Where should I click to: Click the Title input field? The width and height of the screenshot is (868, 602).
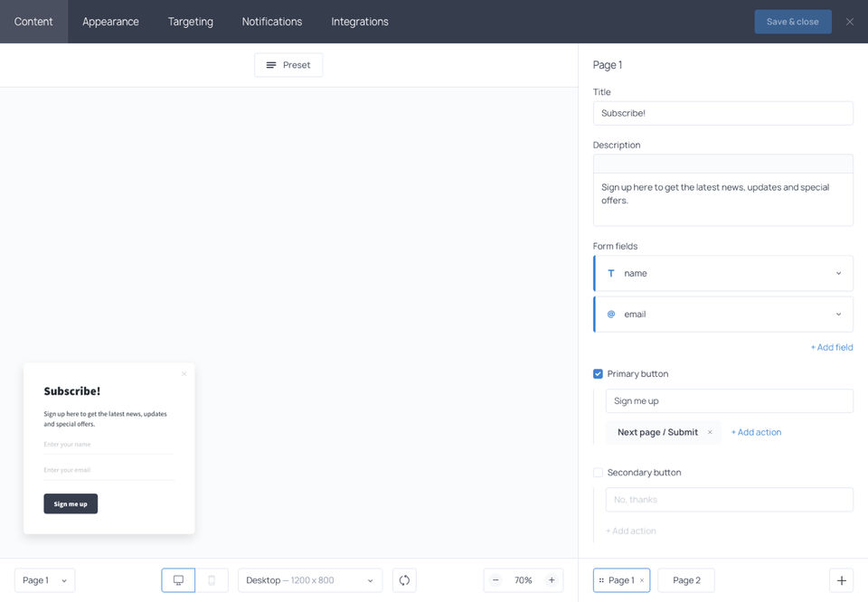click(723, 113)
